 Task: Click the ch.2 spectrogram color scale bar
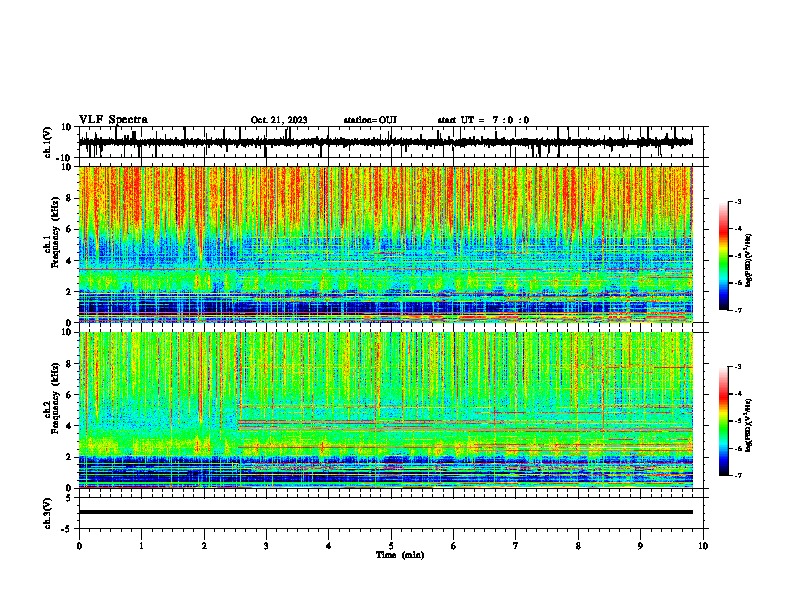pos(723,421)
